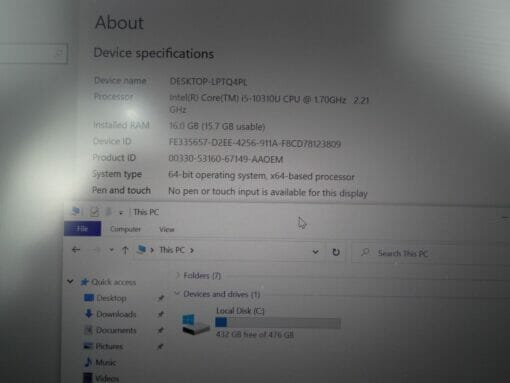Click This PC breadcrumb in address bar
The width and height of the screenshot is (510, 383).
(172, 250)
